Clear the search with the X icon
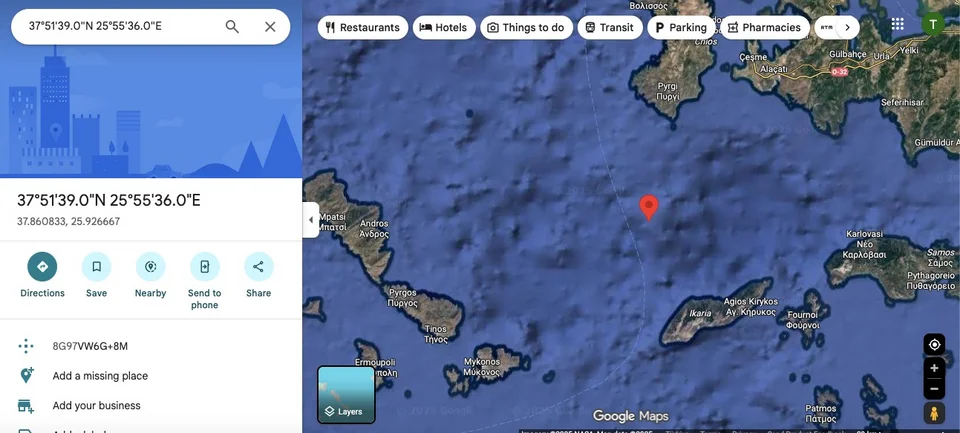Viewport: 960px width, 433px height. coord(270,27)
